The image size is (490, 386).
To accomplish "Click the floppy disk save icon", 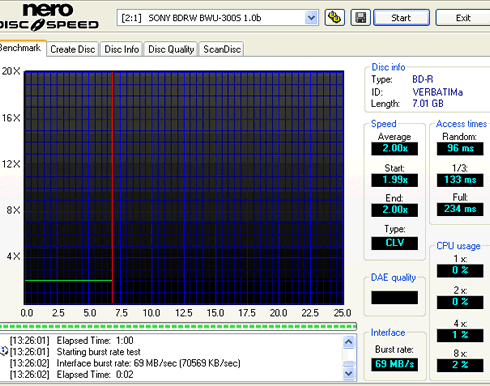I will [x=361, y=17].
